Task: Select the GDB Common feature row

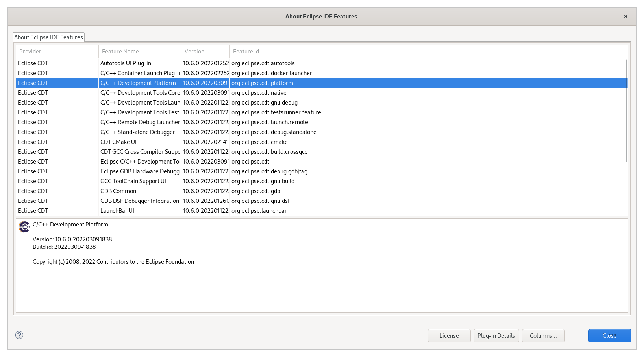Action: click(x=118, y=191)
